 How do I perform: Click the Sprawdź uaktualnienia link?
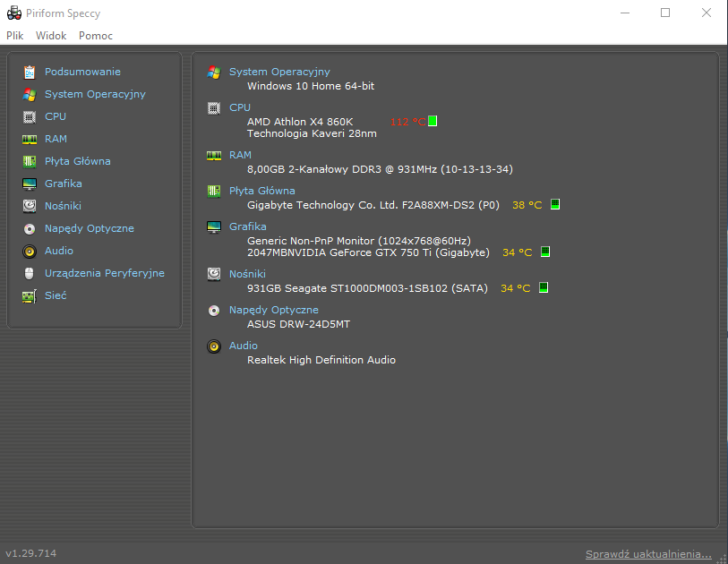point(648,554)
